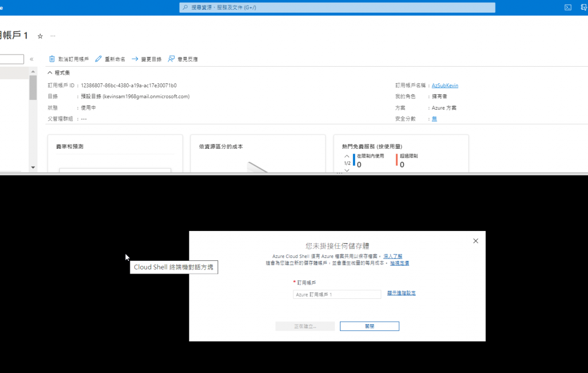
Task: Click the 關閉 button in dialog
Action: tap(369, 326)
